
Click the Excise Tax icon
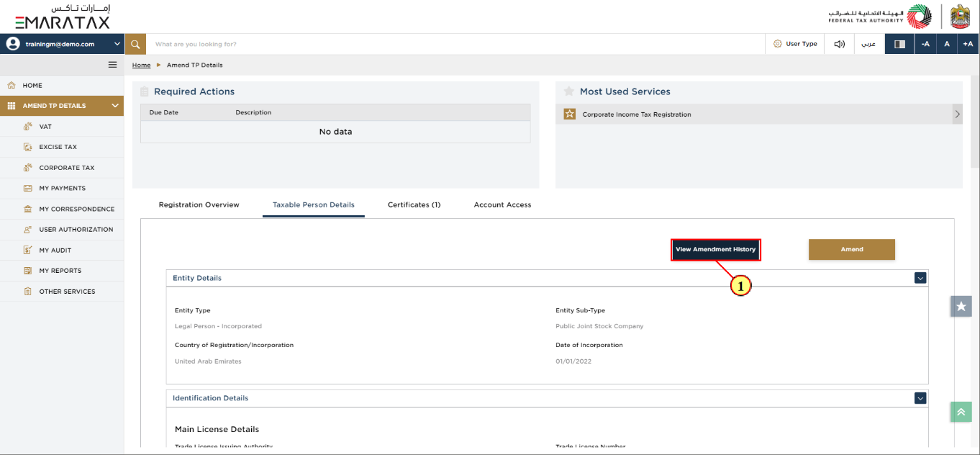click(x=28, y=147)
